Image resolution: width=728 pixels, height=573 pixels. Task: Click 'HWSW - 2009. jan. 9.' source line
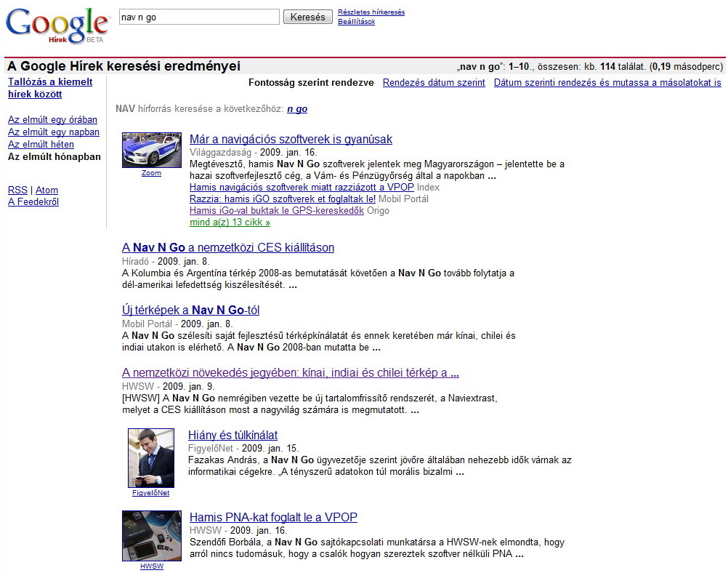(169, 386)
